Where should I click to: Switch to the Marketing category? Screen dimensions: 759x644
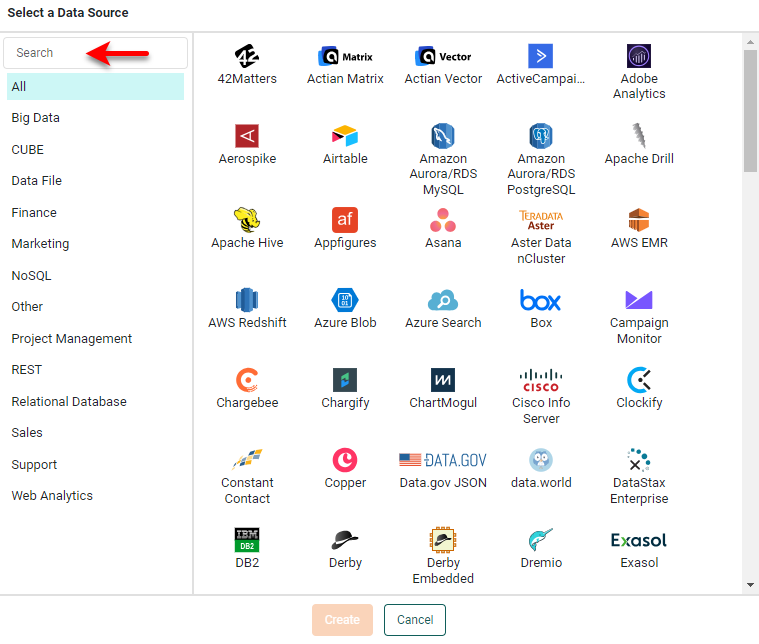(40, 244)
